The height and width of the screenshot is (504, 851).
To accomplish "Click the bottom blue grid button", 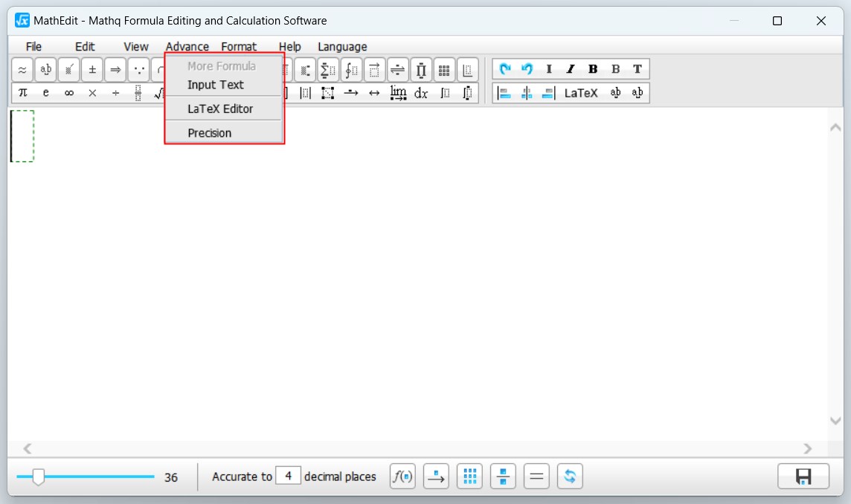I will point(469,476).
